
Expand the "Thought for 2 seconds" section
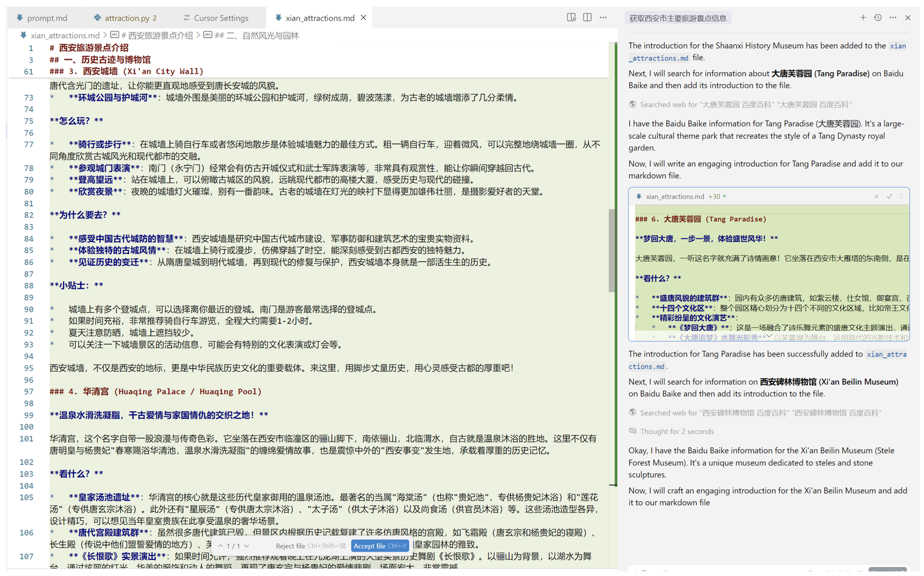point(677,431)
